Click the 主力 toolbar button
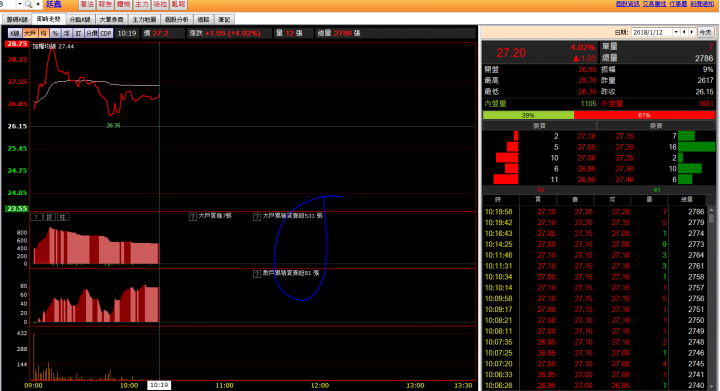Viewport: 720px width, 391px height. point(141,4)
